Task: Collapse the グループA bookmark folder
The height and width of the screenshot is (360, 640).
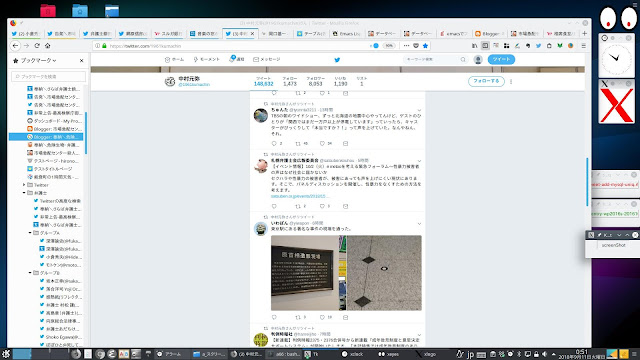Action: [30, 233]
